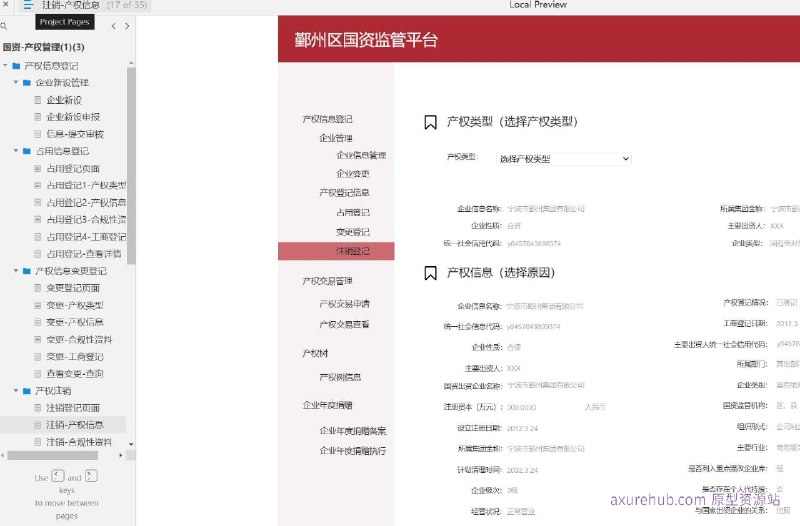Click the bookmark icon beside 产权信息 heading
Image resolution: width=800 pixels, height=526 pixels.
(x=430, y=273)
